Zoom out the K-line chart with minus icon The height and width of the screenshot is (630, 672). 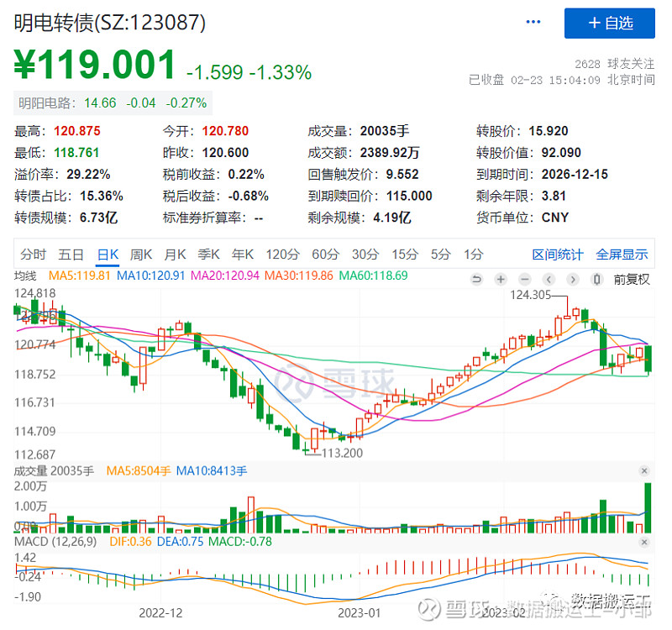(524, 280)
